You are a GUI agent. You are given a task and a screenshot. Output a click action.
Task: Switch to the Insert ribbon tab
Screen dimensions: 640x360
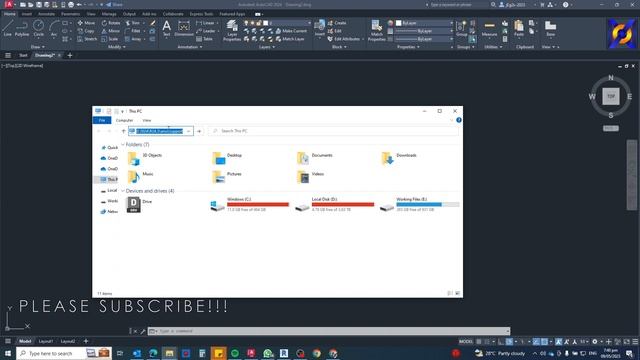(27, 14)
